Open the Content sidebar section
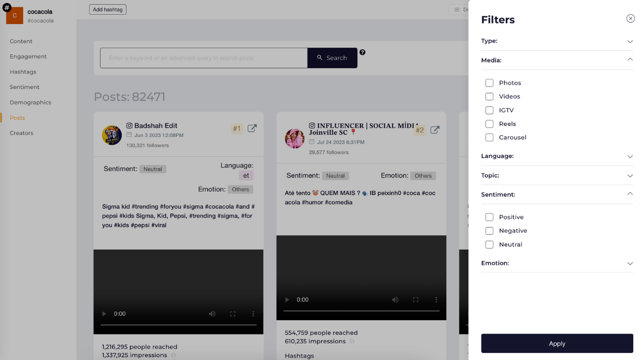The height and width of the screenshot is (360, 644). (x=21, y=41)
